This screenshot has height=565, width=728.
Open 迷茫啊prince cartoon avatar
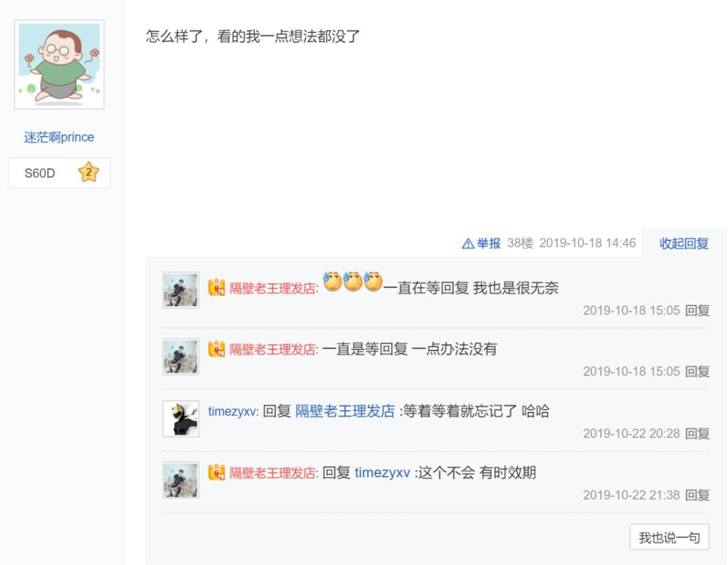point(59,65)
